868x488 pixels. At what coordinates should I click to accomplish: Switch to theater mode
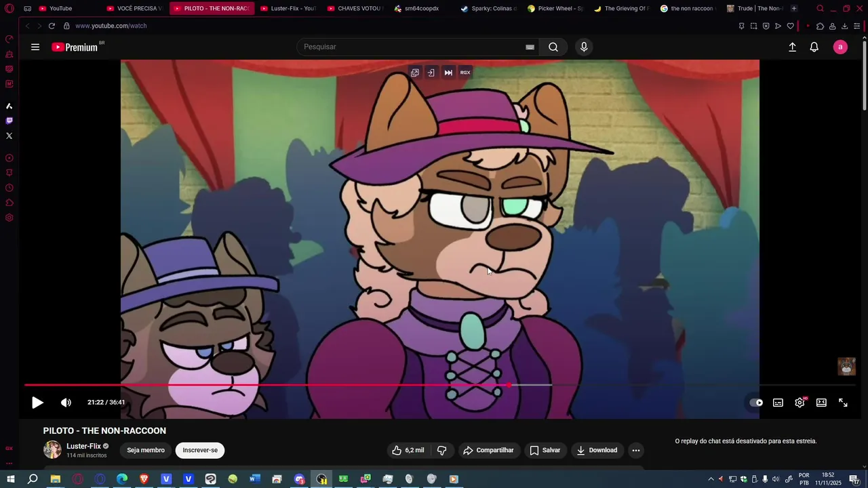pyautogui.click(x=821, y=403)
